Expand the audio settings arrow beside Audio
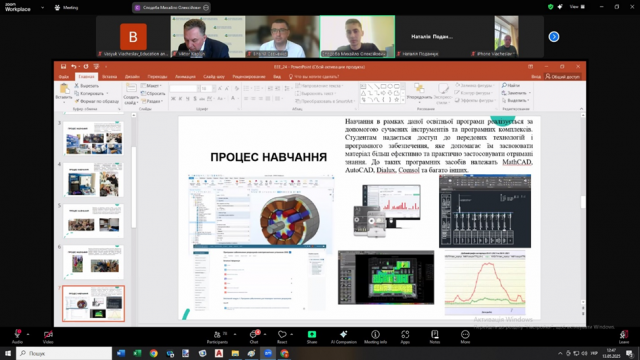This screenshot has height=360, width=640. point(28,334)
